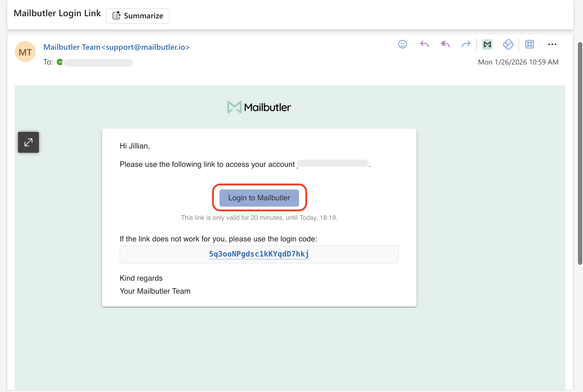React with the emoji smiley icon

402,44
